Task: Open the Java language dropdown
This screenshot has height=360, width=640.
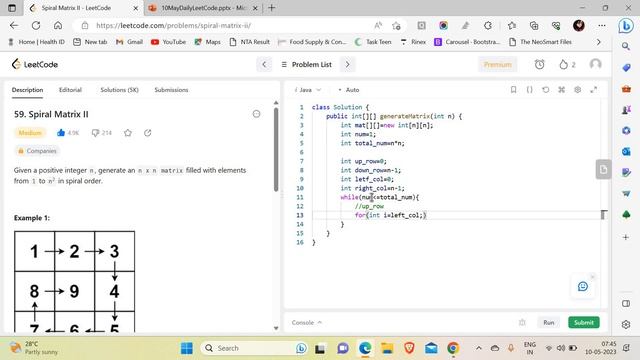Action: click(309, 90)
